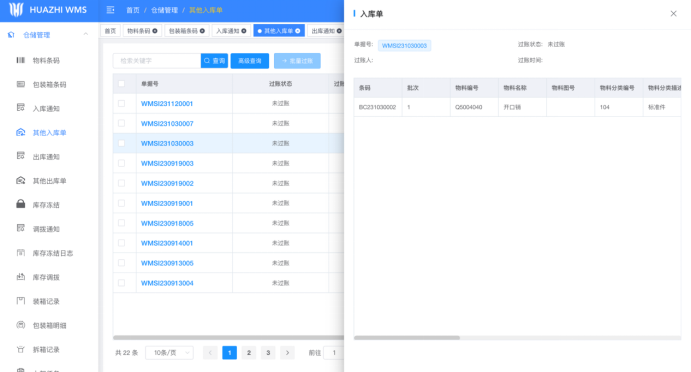The width and height of the screenshot is (691, 372).
Task: Open 包装箱条码 sidebar icon
Action: [x=21, y=84]
